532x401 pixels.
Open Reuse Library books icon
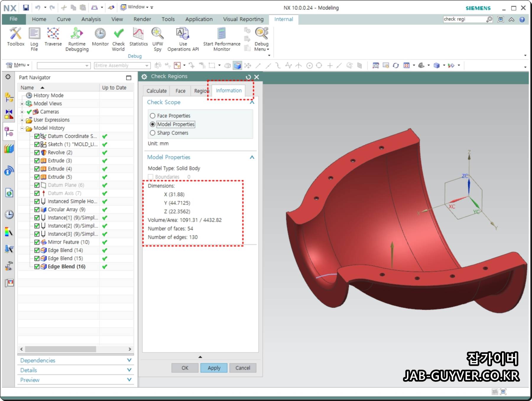(x=9, y=149)
